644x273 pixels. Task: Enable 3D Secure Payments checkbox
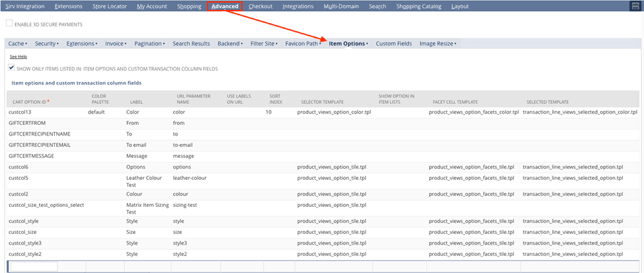[x=9, y=24]
